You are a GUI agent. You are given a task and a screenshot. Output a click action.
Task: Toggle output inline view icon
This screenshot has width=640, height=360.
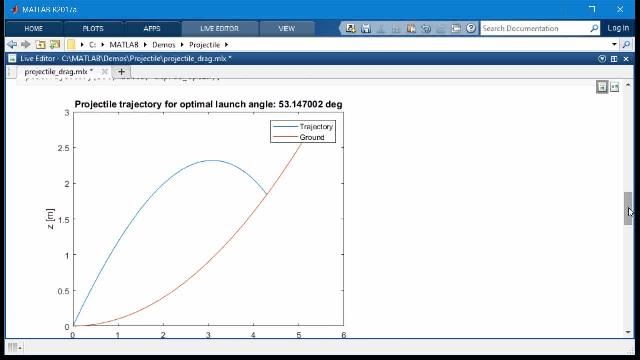(602, 87)
